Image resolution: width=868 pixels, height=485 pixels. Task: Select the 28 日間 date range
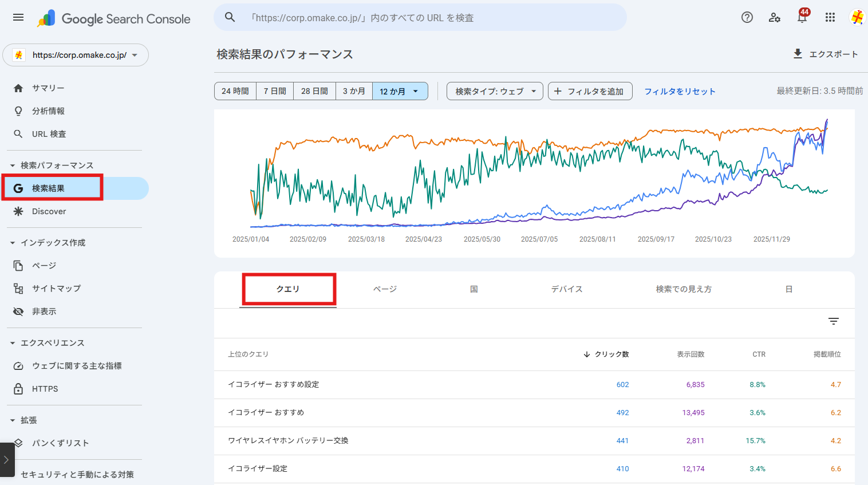[x=314, y=91]
